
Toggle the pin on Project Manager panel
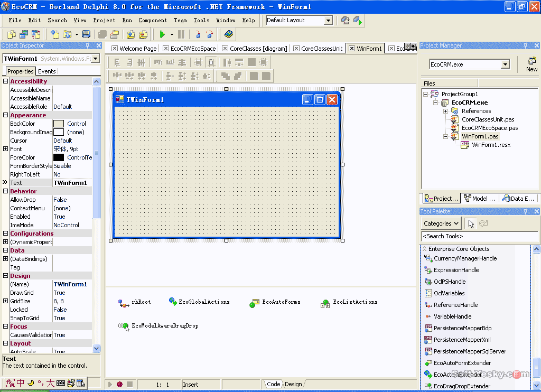pyautogui.click(x=526, y=45)
